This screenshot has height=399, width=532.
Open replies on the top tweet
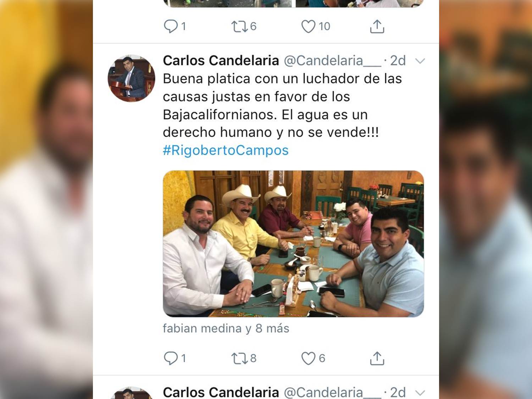coord(174,26)
